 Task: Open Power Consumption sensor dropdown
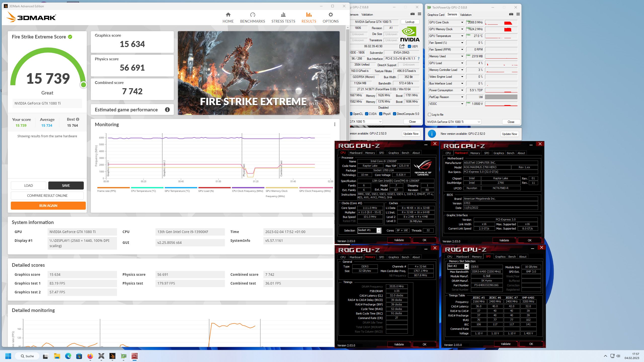click(462, 90)
